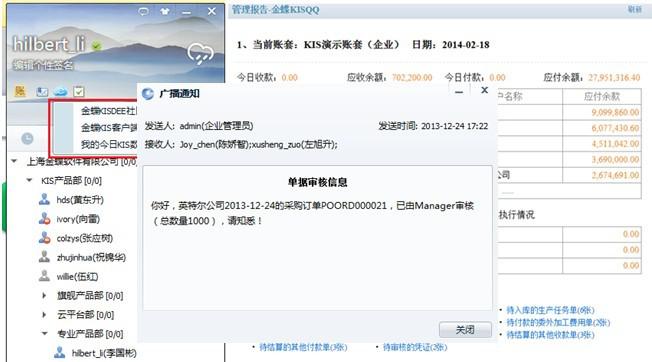This screenshot has height=362, width=652.
Task: Collapse the KIS产品部 group
Action: (30, 180)
